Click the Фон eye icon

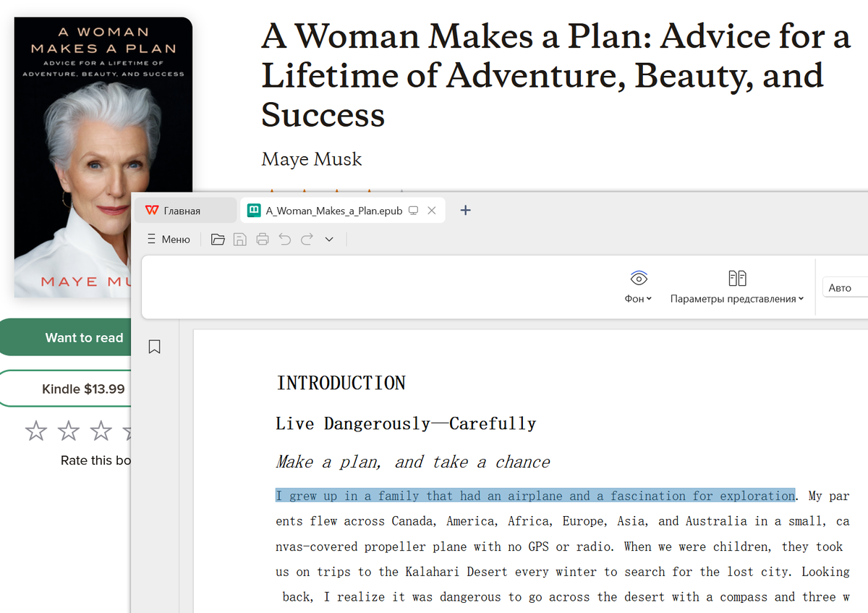tap(639, 278)
